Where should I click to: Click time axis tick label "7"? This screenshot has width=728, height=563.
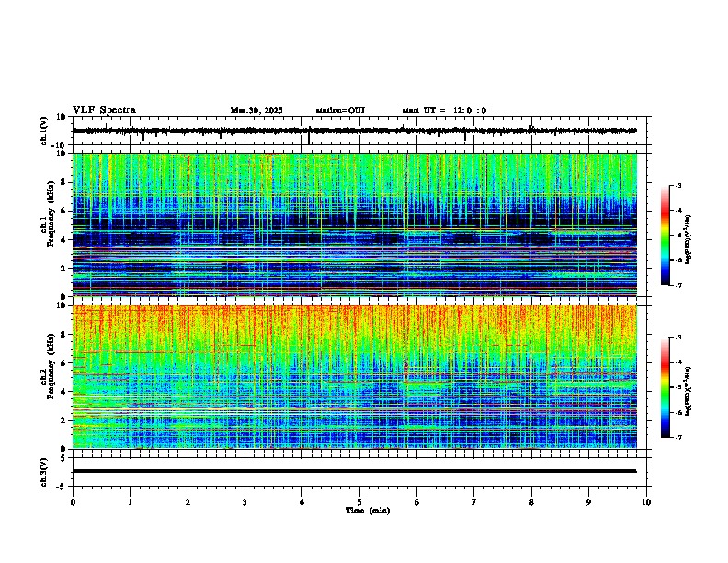click(474, 502)
